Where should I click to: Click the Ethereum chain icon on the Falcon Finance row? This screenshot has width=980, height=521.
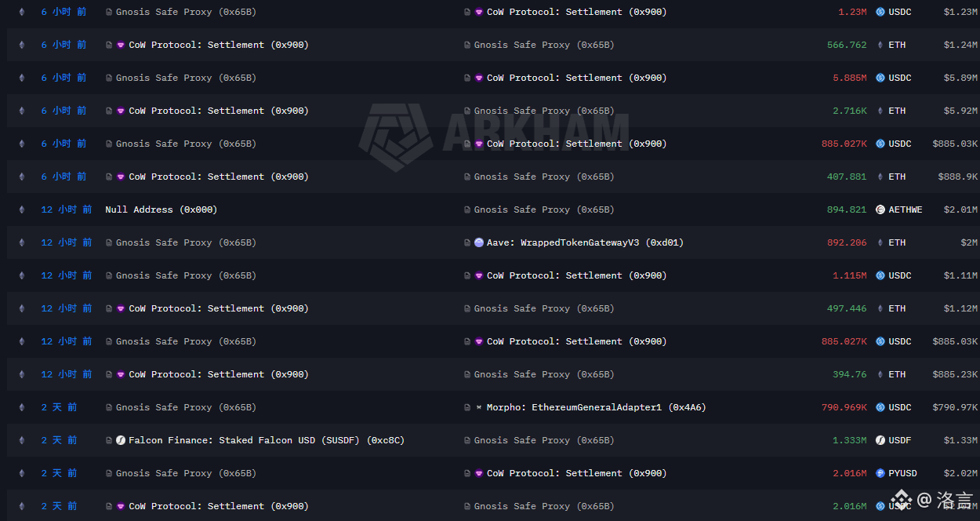22,440
